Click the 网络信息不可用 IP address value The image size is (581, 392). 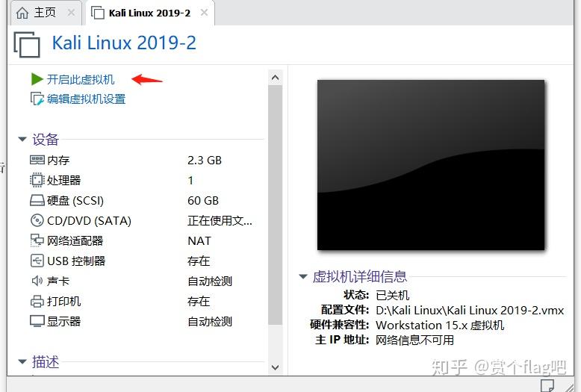point(414,340)
